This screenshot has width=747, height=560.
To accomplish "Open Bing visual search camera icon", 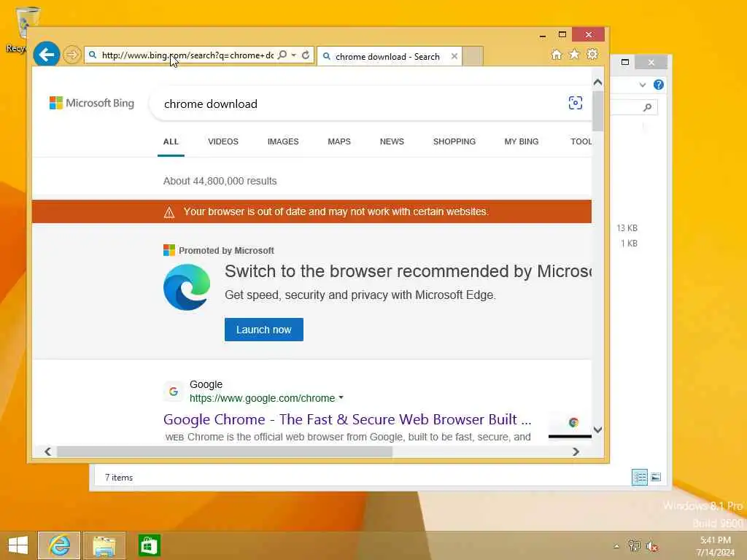I will (x=576, y=103).
